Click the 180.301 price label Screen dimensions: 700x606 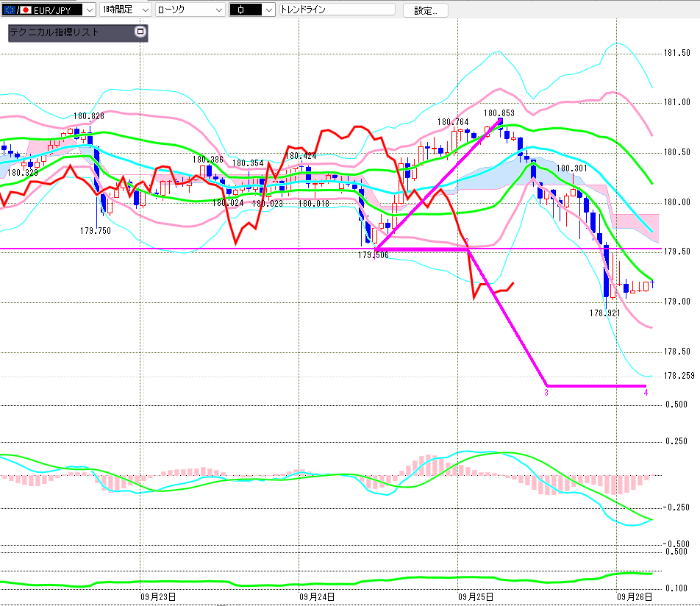(x=572, y=168)
